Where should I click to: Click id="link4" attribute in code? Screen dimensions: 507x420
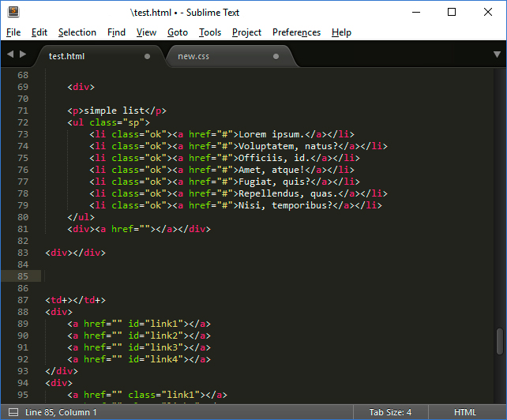click(x=156, y=359)
